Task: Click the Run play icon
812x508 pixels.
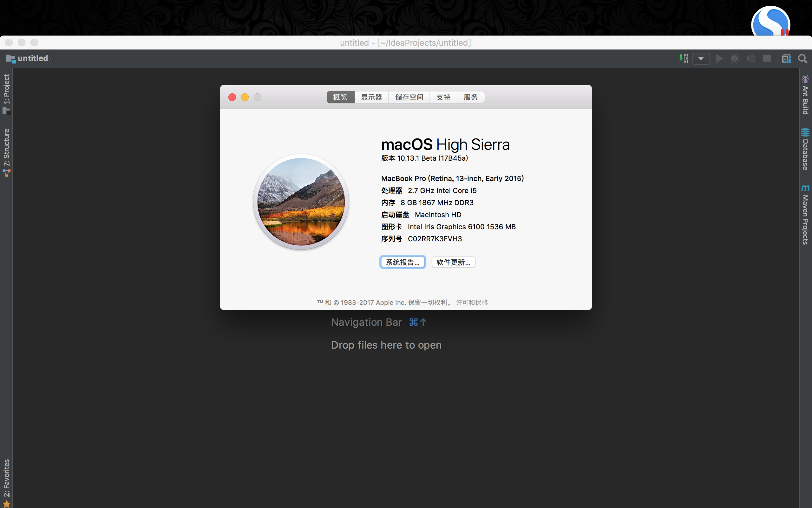Action: (x=719, y=58)
